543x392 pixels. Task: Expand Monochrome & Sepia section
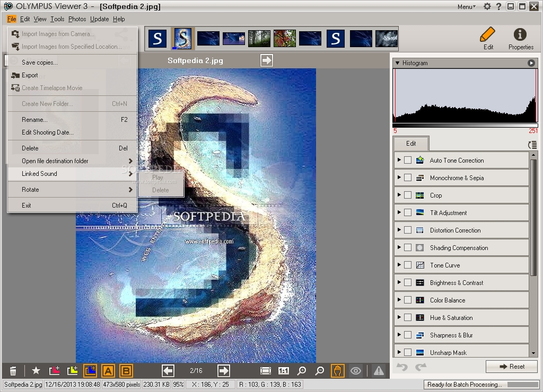(399, 177)
